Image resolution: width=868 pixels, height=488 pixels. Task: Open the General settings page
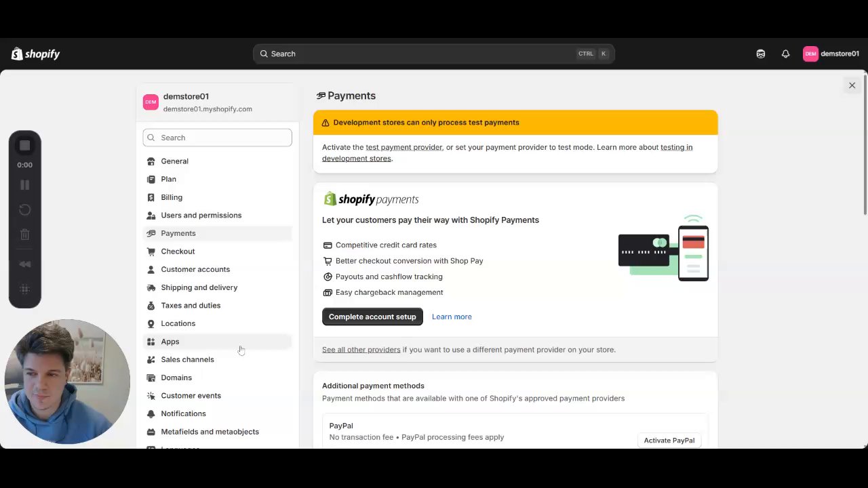pos(217,161)
